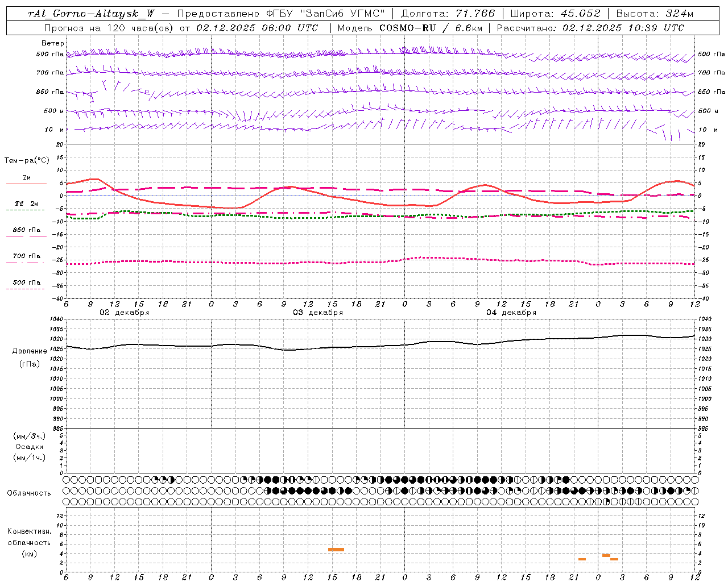Click the (км) unit label
728x582 pixels.
coord(29,554)
